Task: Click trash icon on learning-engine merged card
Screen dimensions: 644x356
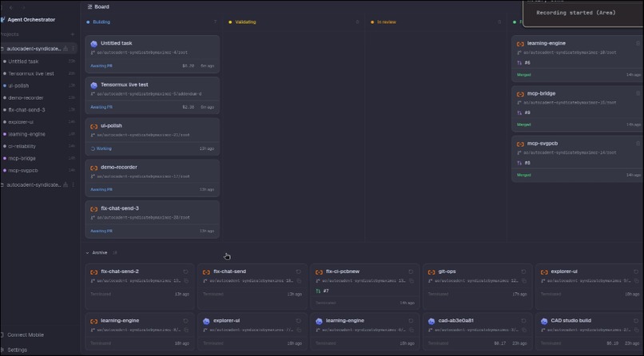Action: [x=638, y=43]
